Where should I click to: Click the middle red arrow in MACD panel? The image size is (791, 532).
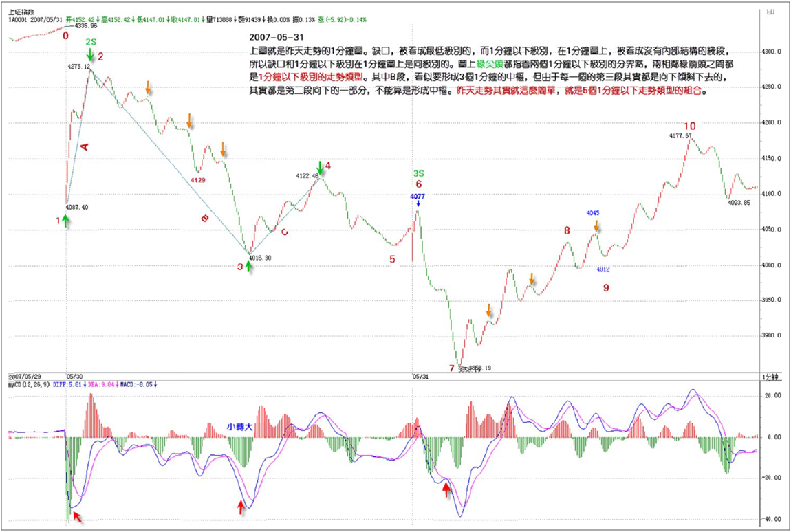pos(240,507)
